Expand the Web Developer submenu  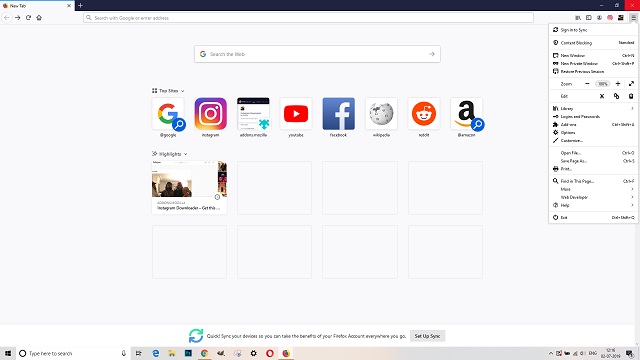click(593, 197)
